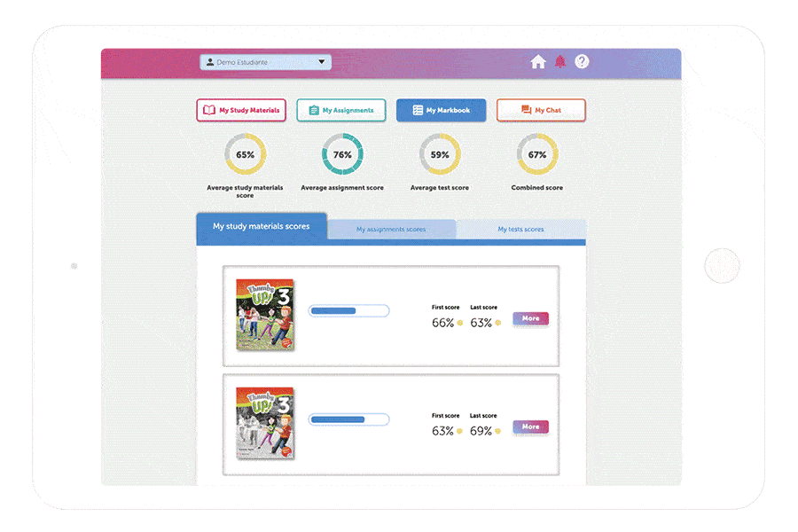Open the notifications bell
798x532 pixels.
(559, 62)
